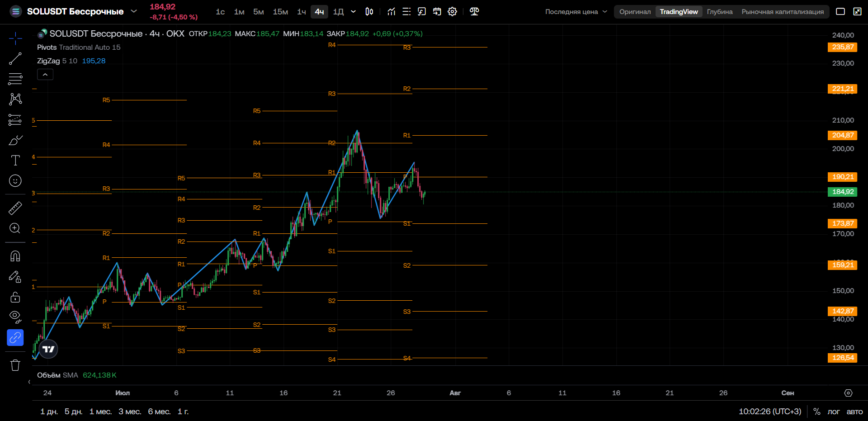Image resolution: width=868 pixels, height=421 pixels.
Task: Open the emoji sticker tool
Action: click(15, 181)
